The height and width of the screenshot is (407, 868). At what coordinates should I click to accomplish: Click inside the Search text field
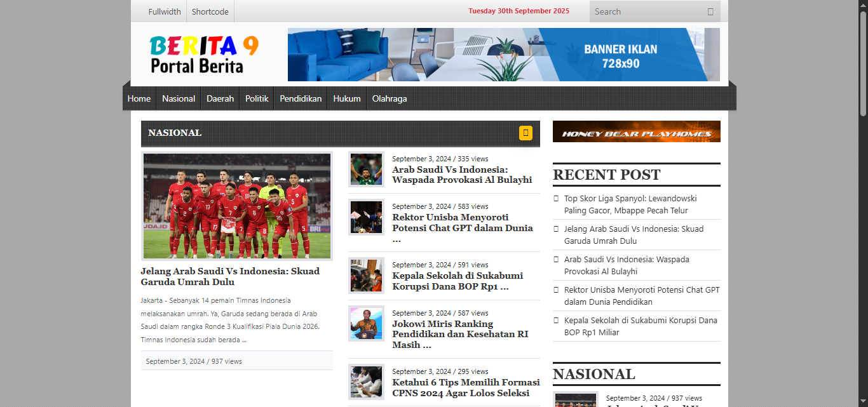[645, 11]
